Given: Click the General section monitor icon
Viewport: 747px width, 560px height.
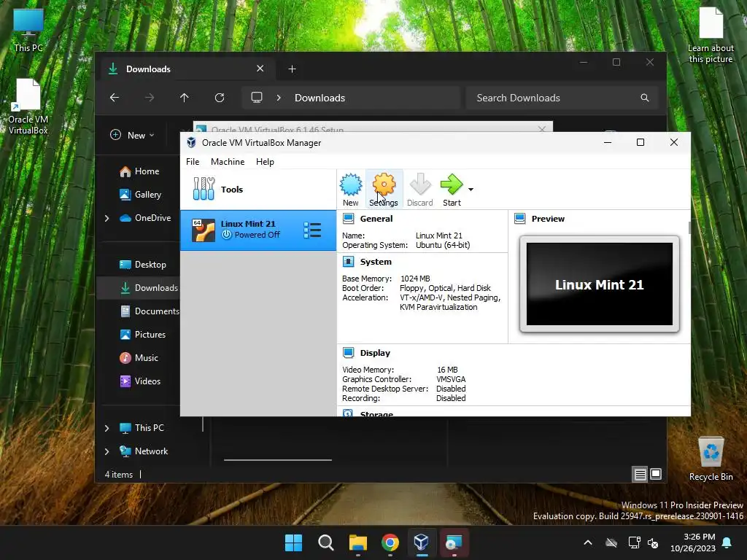Looking at the screenshot, I should pyautogui.click(x=349, y=219).
